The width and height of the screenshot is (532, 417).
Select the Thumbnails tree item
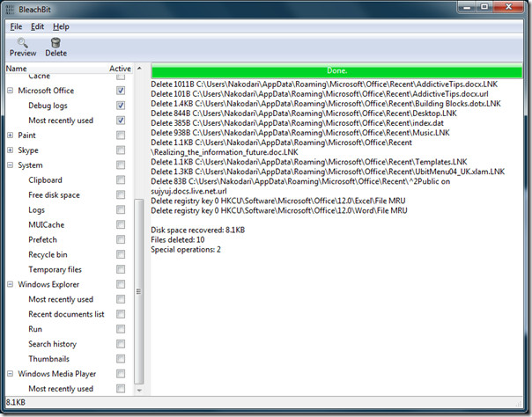click(48, 359)
